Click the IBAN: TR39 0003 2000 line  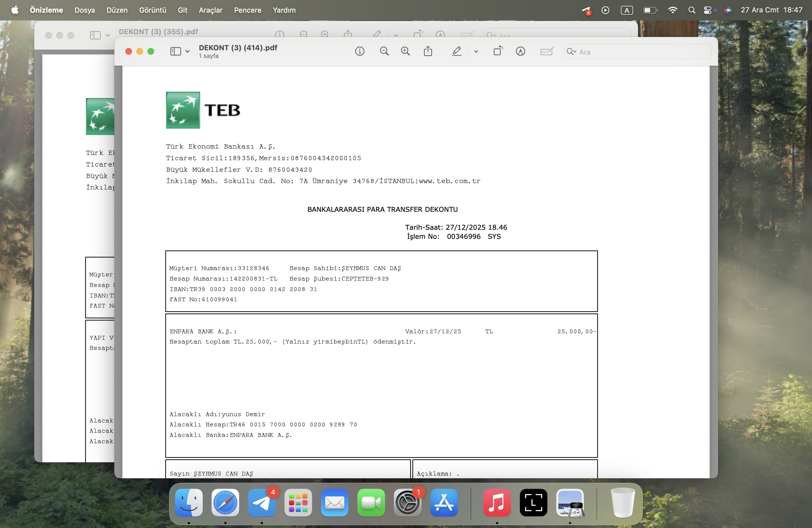tap(243, 289)
